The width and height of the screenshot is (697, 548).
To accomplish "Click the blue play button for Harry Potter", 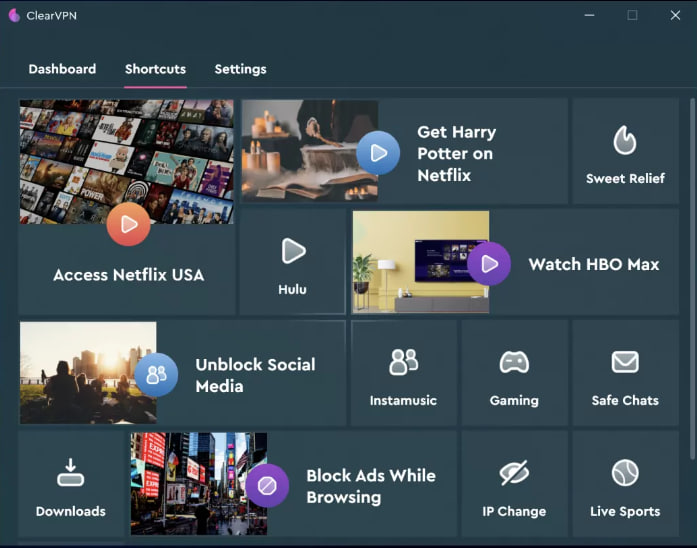I will [x=378, y=153].
